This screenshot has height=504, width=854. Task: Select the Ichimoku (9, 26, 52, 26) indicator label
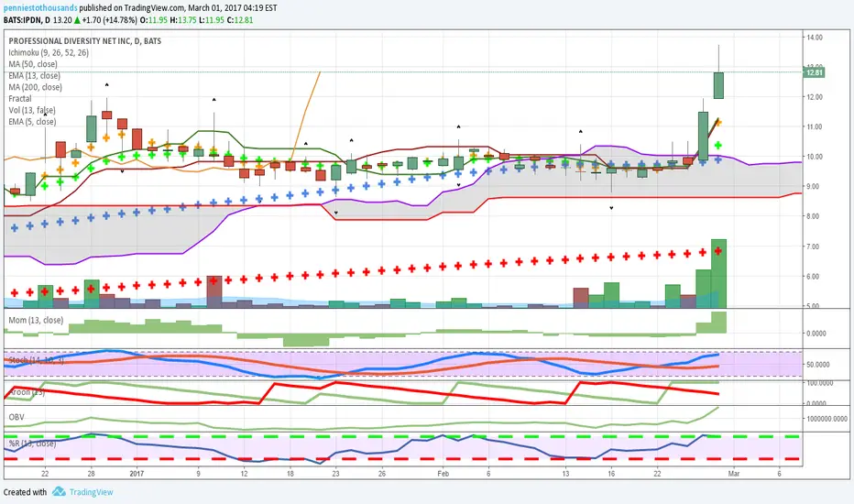49,53
